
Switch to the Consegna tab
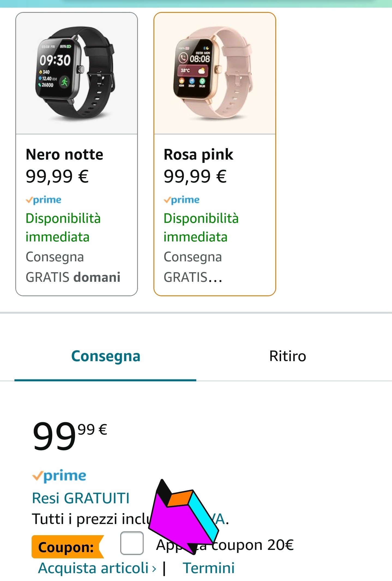(105, 356)
